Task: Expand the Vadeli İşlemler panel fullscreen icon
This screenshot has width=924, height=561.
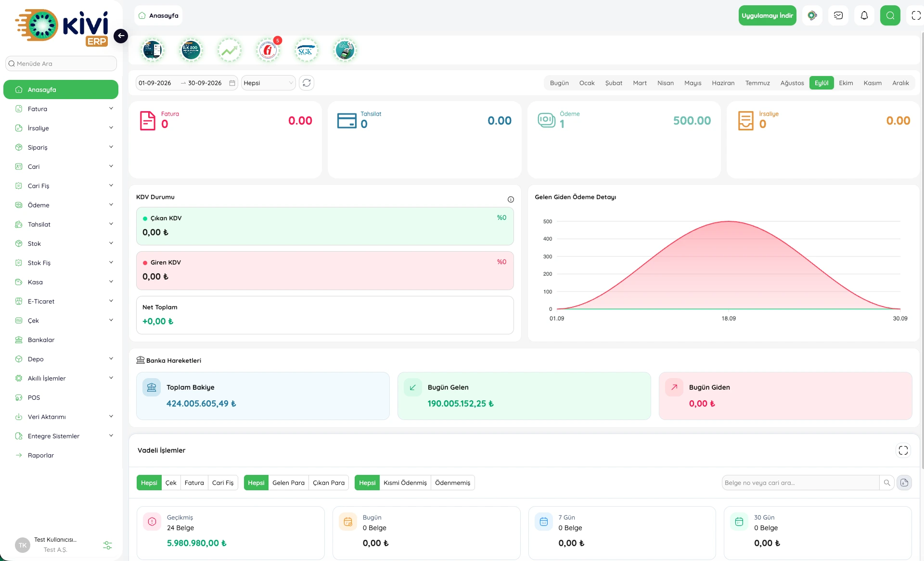Action: point(903,450)
